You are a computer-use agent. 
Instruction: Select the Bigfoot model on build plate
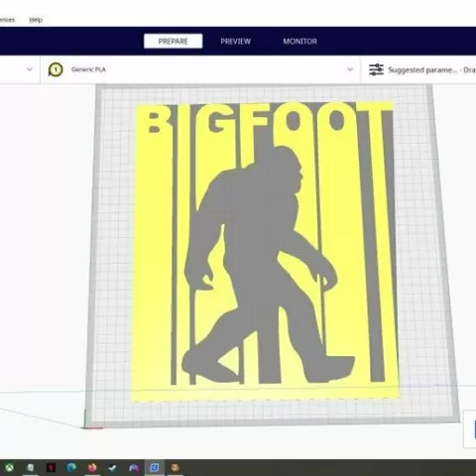(265, 251)
